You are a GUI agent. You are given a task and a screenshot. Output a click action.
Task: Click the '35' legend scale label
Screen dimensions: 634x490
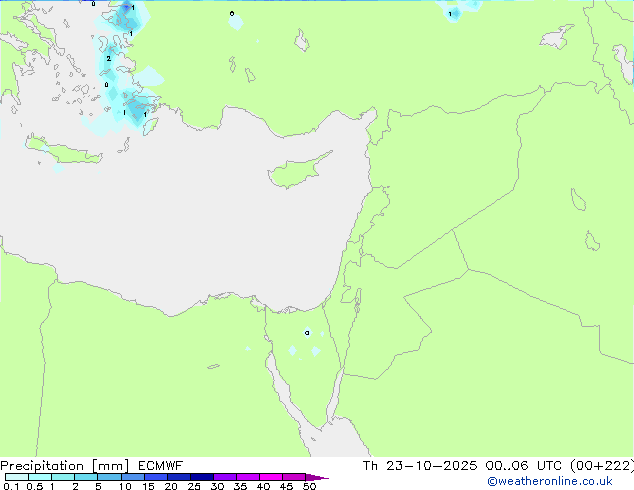pyautogui.click(x=240, y=486)
